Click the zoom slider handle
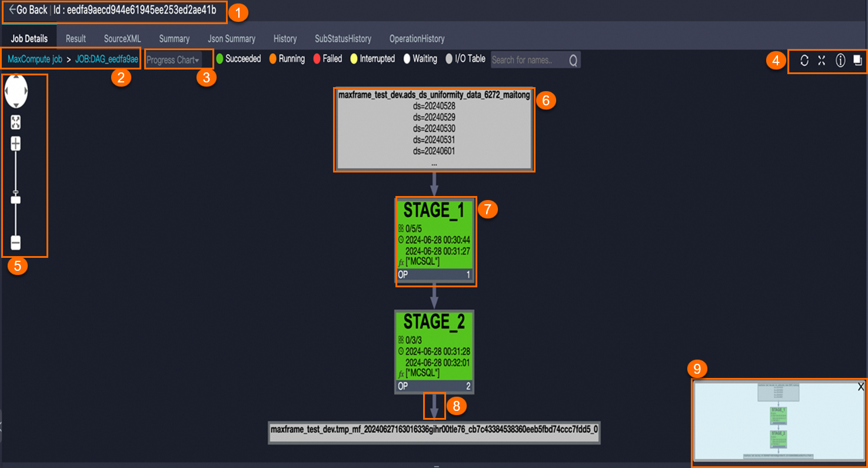The height and width of the screenshot is (468, 868). [x=16, y=200]
